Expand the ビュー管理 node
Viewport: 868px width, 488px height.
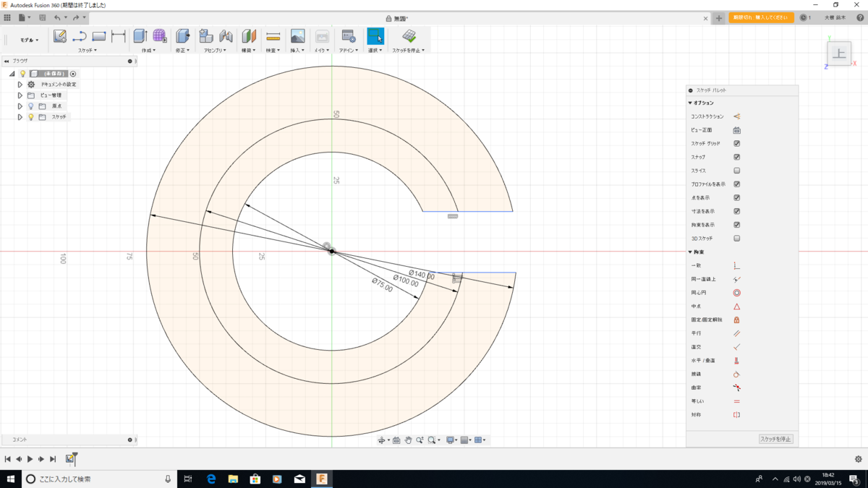[x=20, y=95]
